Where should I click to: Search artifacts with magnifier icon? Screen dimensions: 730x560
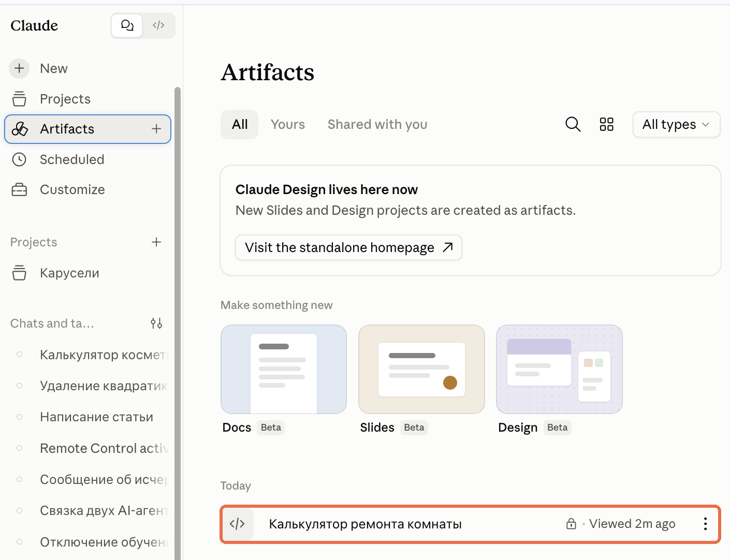click(573, 124)
